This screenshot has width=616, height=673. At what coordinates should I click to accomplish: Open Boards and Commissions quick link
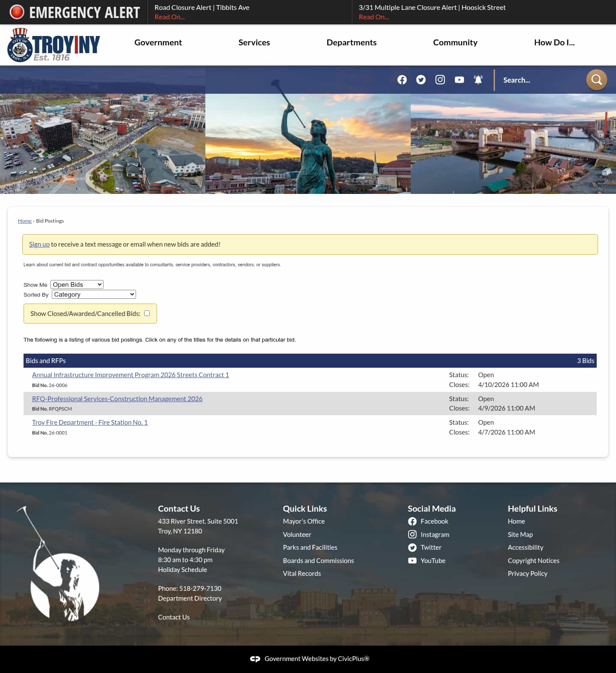click(x=318, y=561)
